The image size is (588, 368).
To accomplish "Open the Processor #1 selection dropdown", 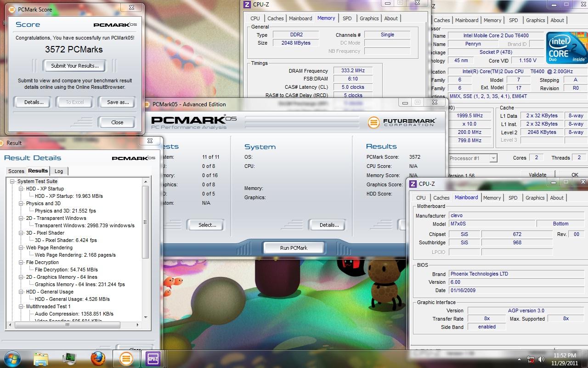I will coord(493,158).
